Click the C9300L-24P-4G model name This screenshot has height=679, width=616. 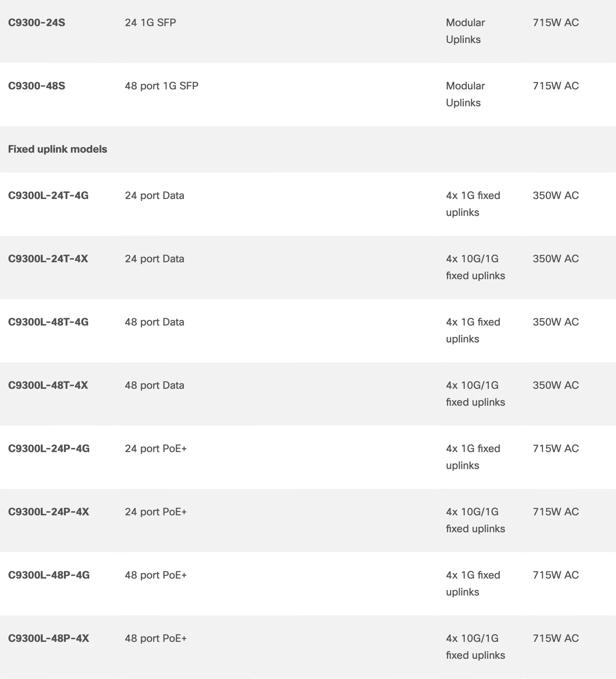pyautogui.click(x=49, y=449)
